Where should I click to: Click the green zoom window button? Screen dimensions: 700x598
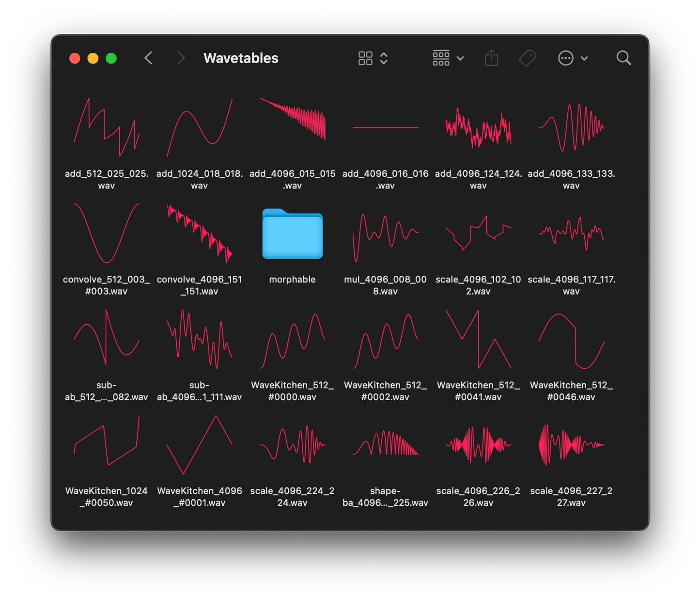(x=111, y=59)
